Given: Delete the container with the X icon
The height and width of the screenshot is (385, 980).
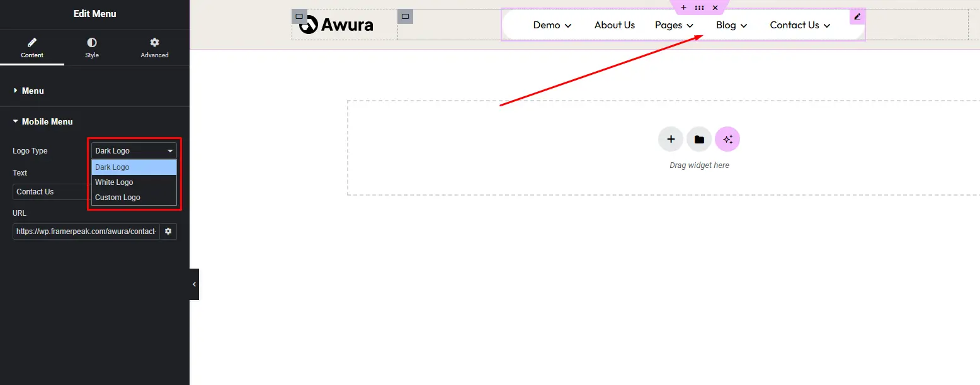Looking at the screenshot, I should click(x=715, y=8).
